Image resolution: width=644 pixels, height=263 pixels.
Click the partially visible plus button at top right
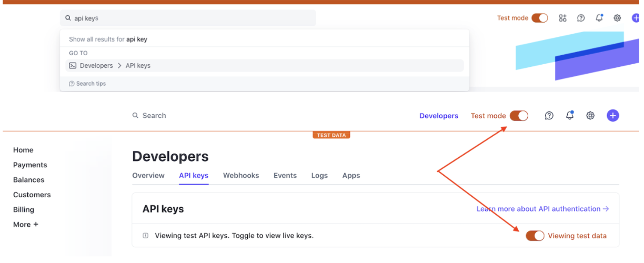(636, 18)
